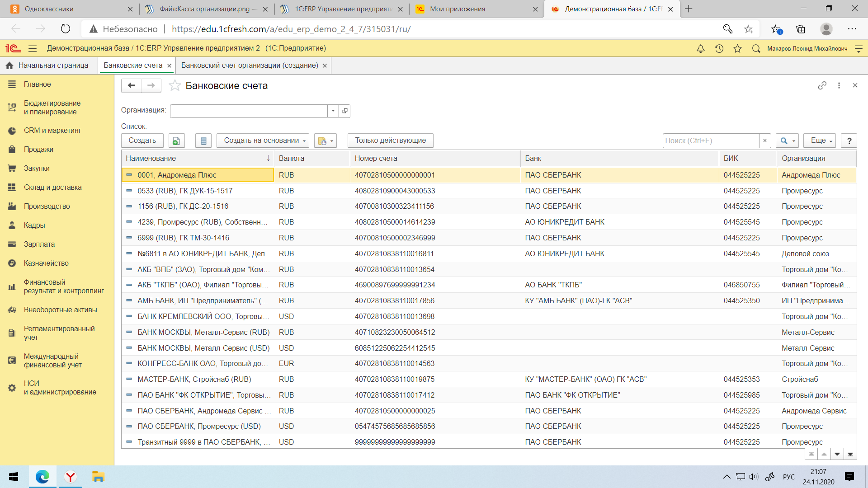Open print/reports dropdown icon
This screenshot has width=868, height=488.
[325, 141]
